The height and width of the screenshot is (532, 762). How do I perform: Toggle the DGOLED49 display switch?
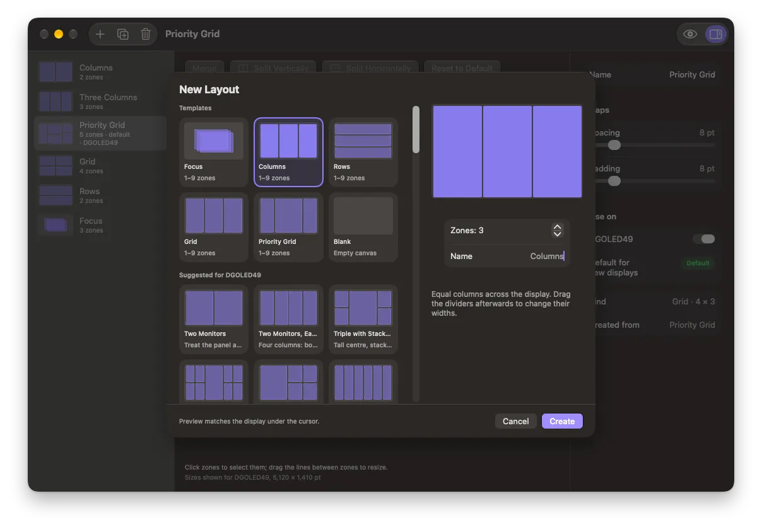tap(704, 239)
